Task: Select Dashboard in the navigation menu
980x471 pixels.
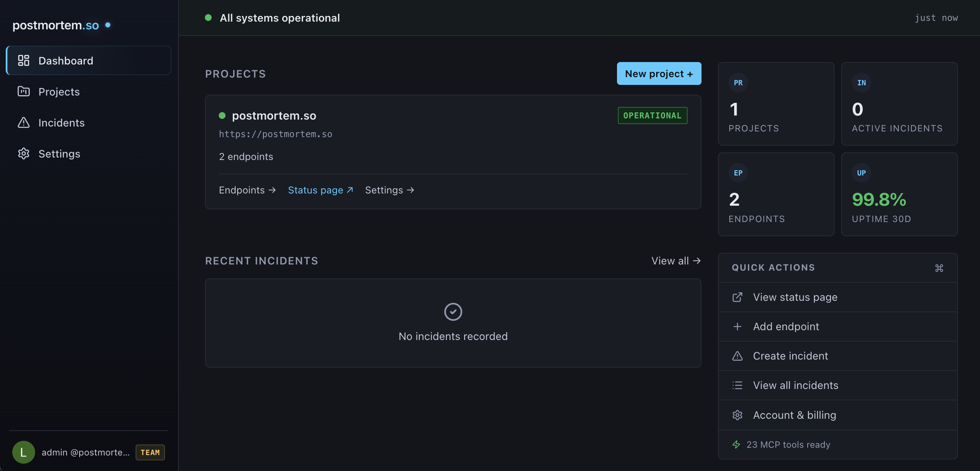Action: tap(66, 60)
